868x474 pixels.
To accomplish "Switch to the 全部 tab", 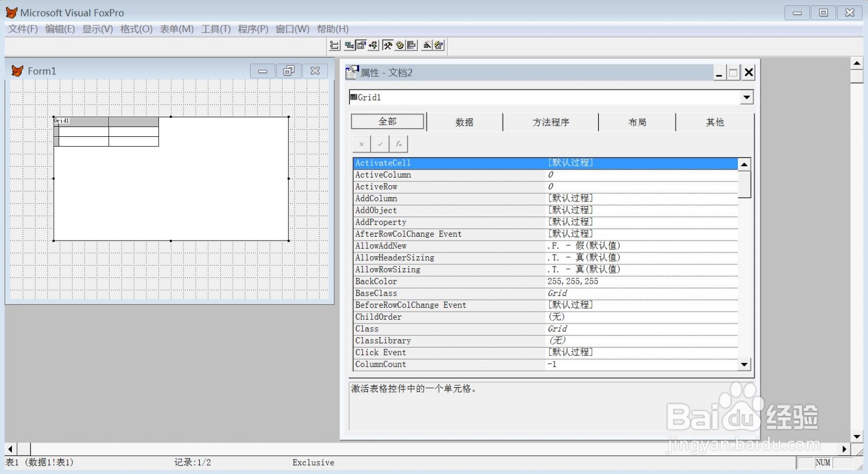I will [387, 121].
